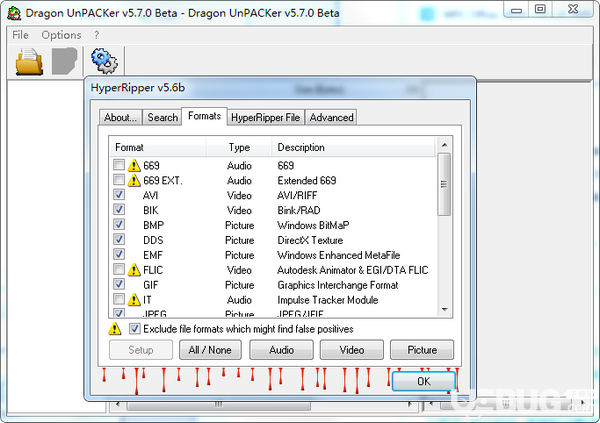Select the 'Bink/RAD' description text

pyautogui.click(x=298, y=210)
